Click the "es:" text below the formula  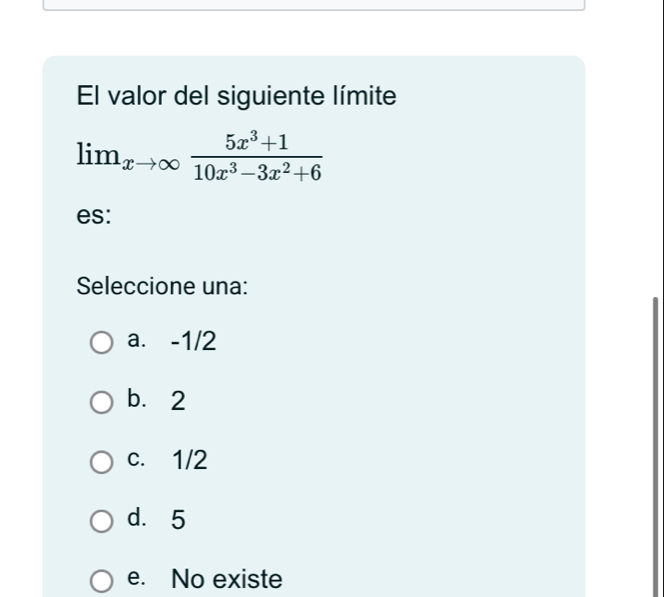(95, 217)
